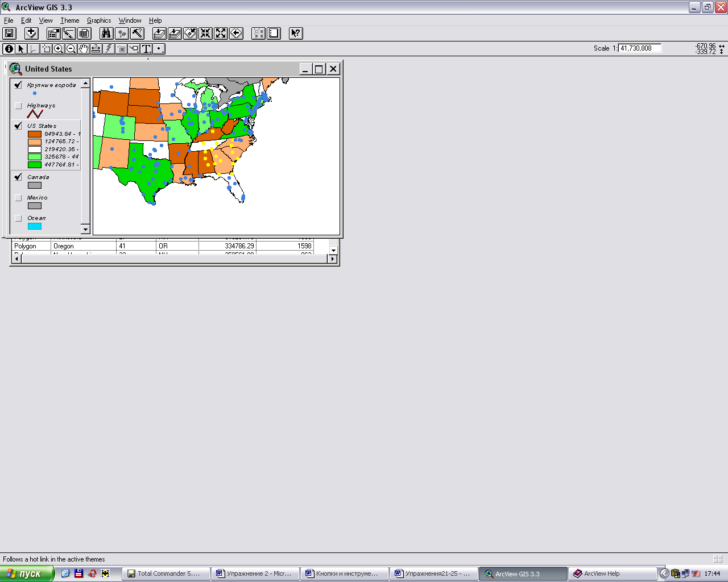
Task: Open the Help menu
Action: pos(155,20)
